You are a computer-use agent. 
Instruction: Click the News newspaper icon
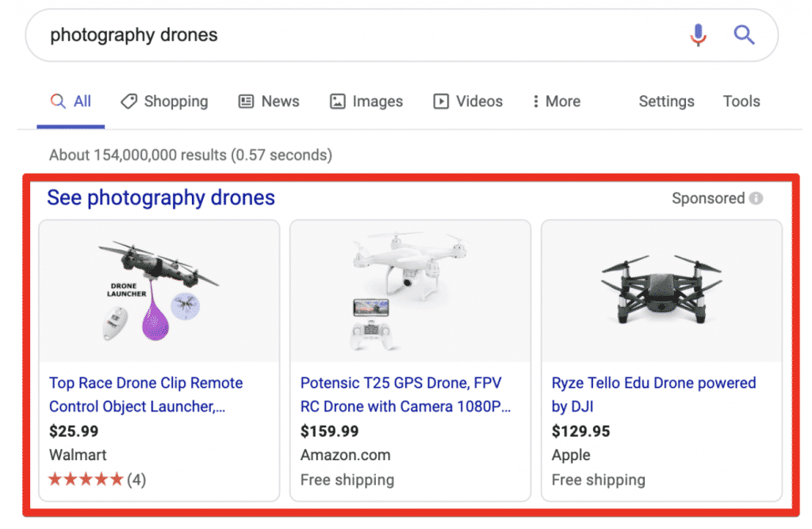246,101
